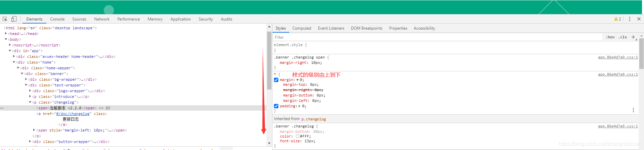644x150 pixels.
Task: Toggle .cls element classes panel
Action: [623, 37]
